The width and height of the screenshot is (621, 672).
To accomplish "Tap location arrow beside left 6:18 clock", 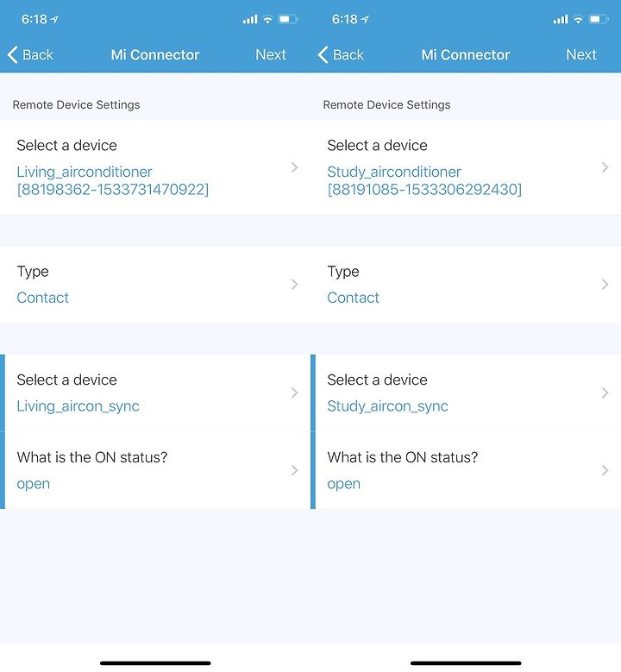I will click(54, 19).
